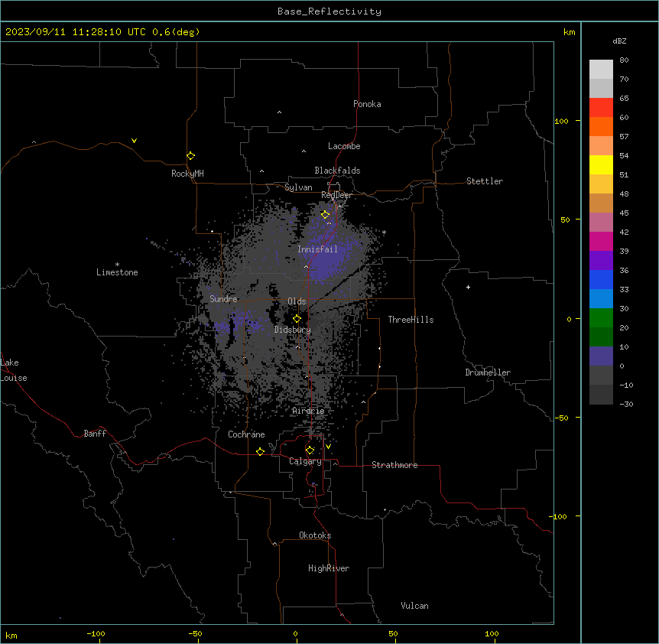Click the RockyMH label
This screenshot has width=659, height=644.
(187, 174)
